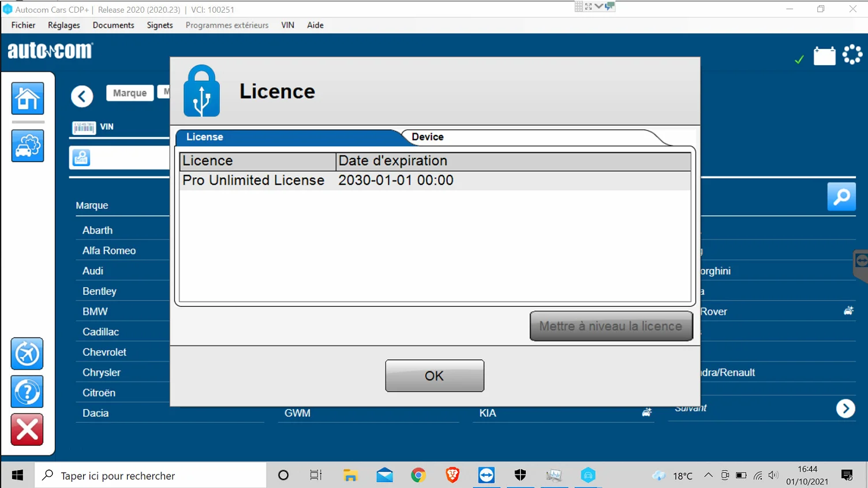Open the notification center icon

tap(847, 475)
